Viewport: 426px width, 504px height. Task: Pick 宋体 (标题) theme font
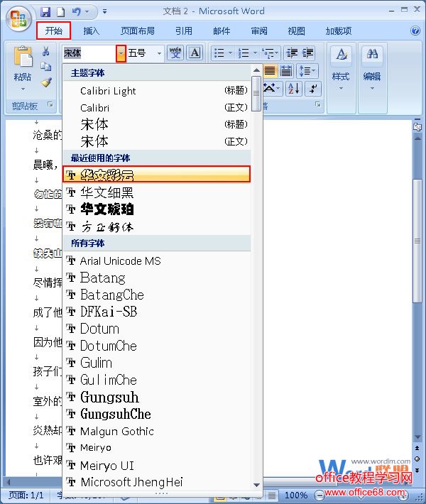[157, 124]
